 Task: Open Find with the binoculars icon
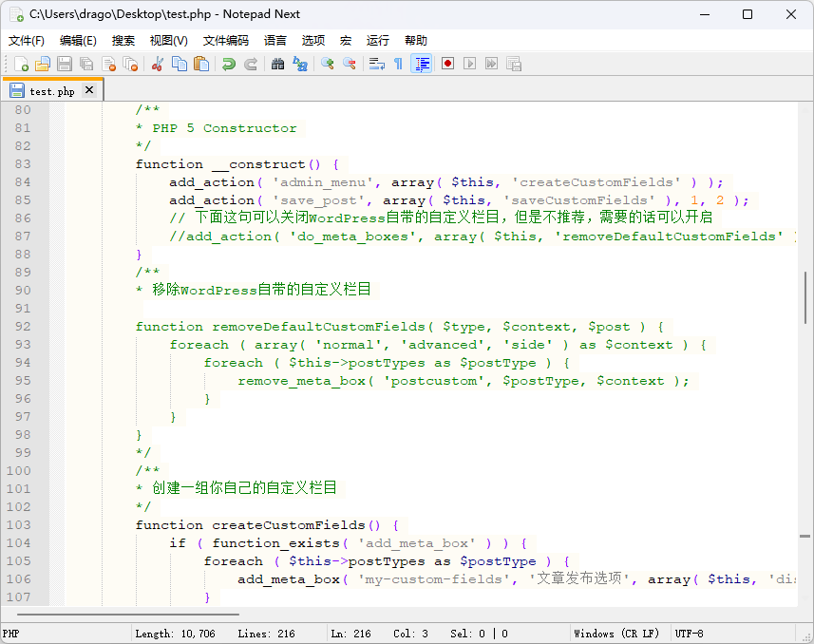click(278, 64)
